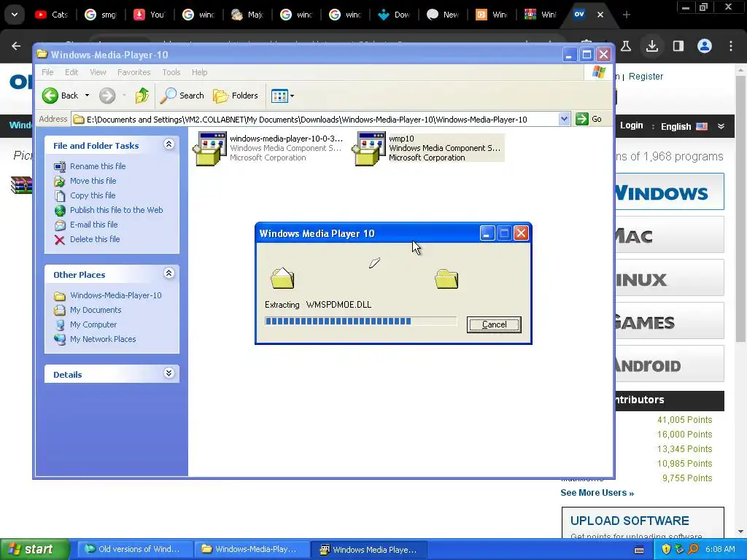
Task: Open the Favorites menu
Action: [134, 72]
